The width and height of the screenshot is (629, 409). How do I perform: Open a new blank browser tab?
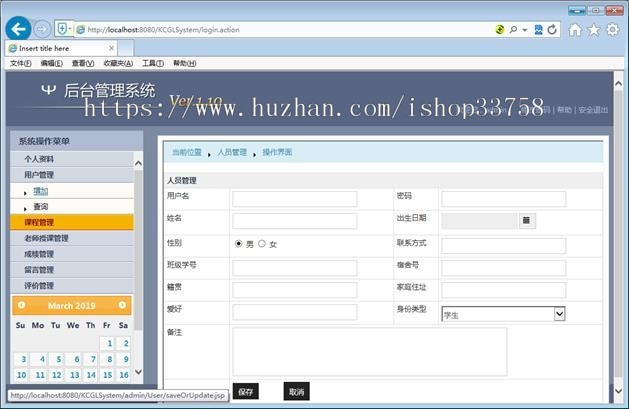[126, 48]
